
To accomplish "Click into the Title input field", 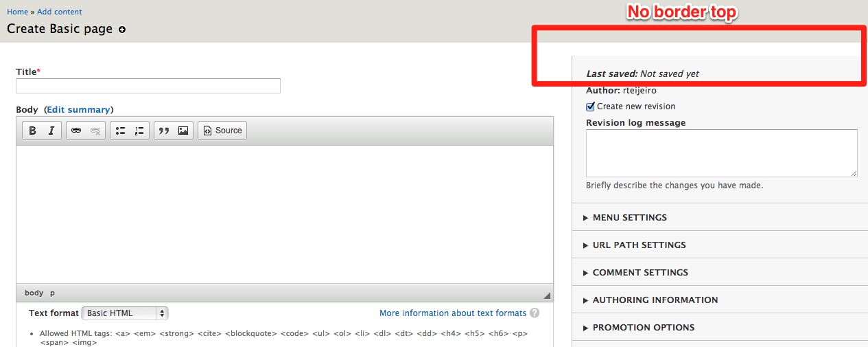I will click(x=148, y=86).
